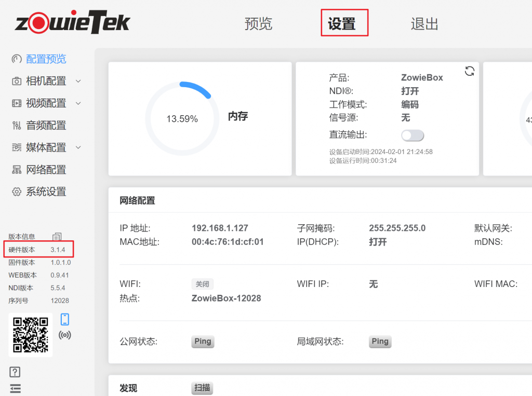Viewport: 532px width, 396px height.
Task: Click the broadcast signal icon near QR code
Action: click(65, 335)
